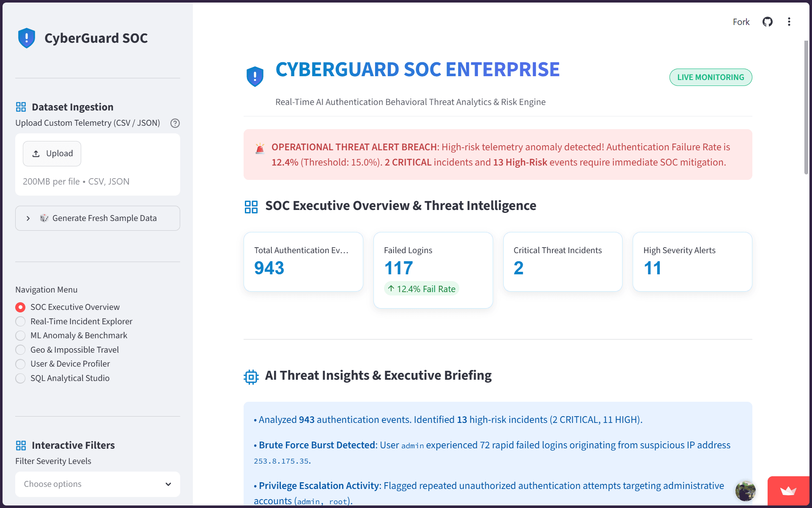Click the Navigation Menu label
The height and width of the screenshot is (508, 812).
click(47, 290)
